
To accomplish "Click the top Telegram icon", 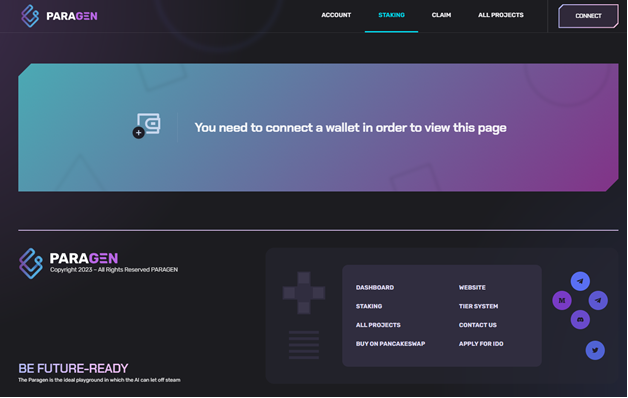I will click(x=580, y=281).
